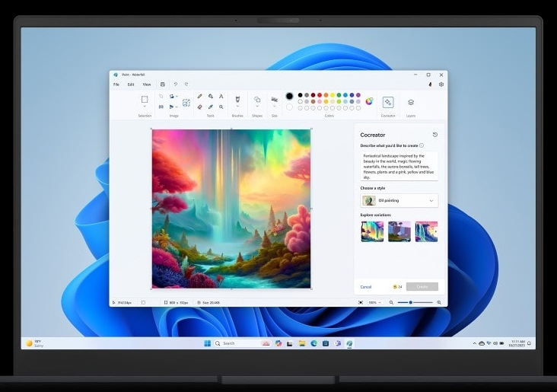Click the Save icon in title bar

(162, 84)
